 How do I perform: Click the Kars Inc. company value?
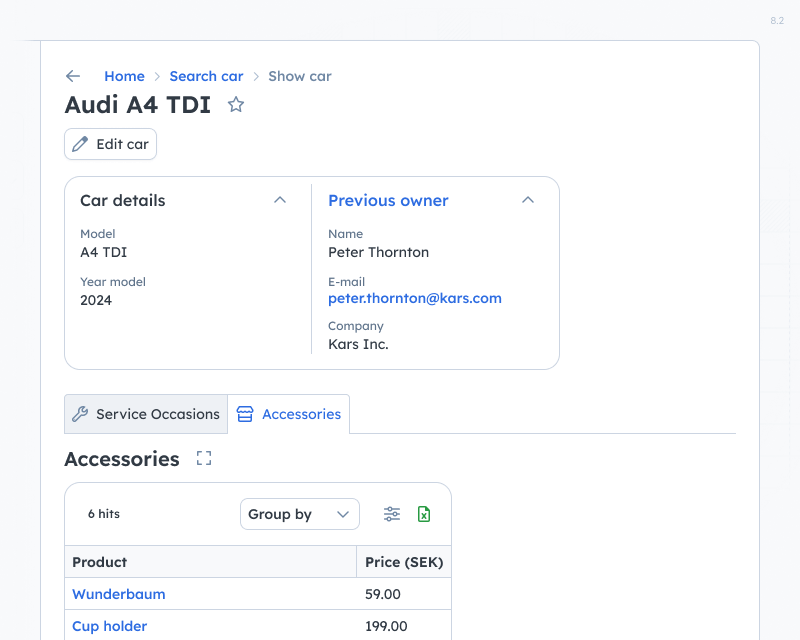[x=358, y=344]
